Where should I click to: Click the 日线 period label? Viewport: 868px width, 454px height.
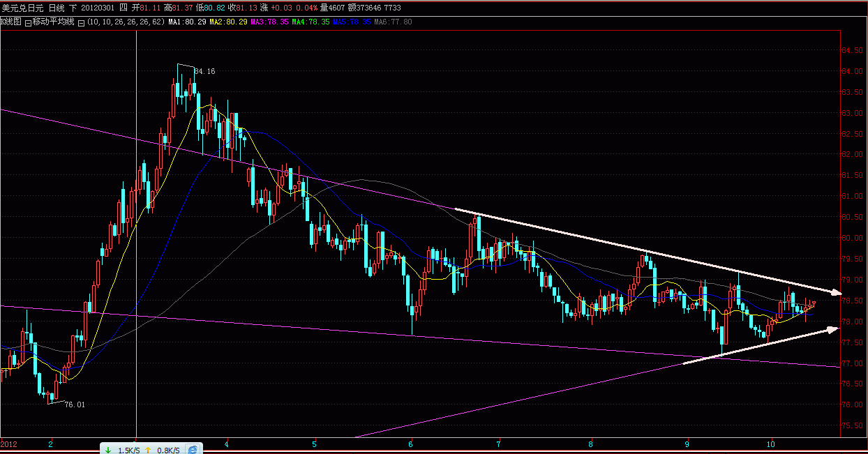click(57, 8)
